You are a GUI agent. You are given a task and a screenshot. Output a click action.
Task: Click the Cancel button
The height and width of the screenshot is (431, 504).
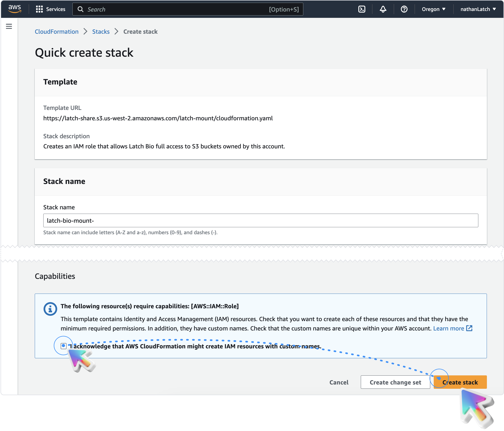click(339, 382)
